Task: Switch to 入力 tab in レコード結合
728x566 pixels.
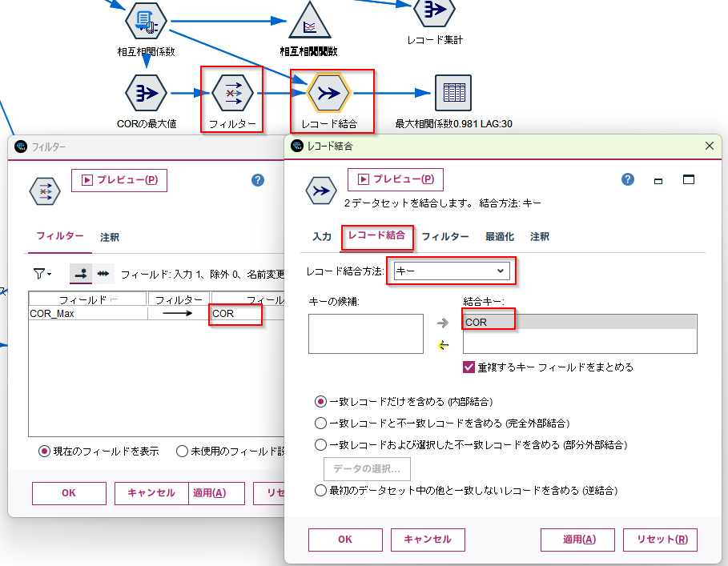Action: tap(322, 237)
